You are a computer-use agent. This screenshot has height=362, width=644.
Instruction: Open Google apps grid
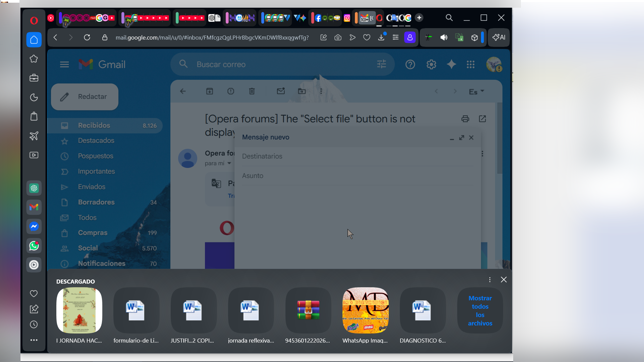click(471, 64)
